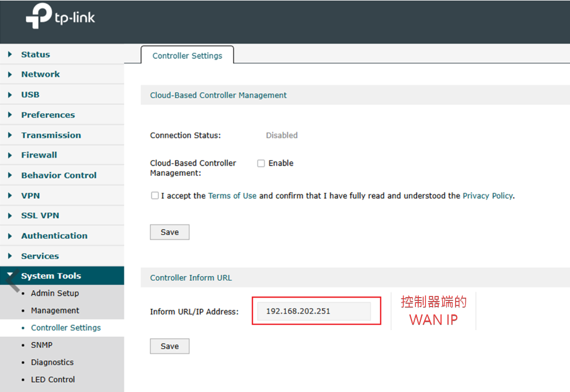Screen dimensions: 570x392
Task: Save the Controller Inform URL
Action: point(170,346)
